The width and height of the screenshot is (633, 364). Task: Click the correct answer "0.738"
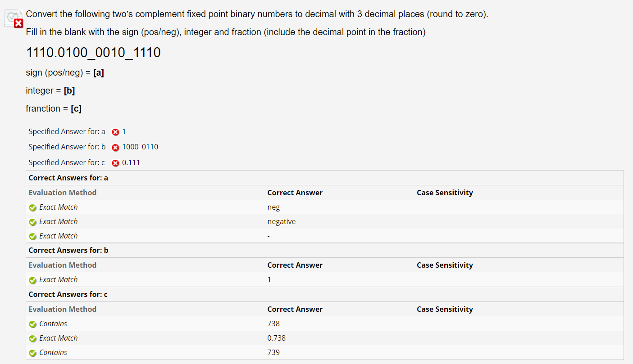pyautogui.click(x=277, y=338)
